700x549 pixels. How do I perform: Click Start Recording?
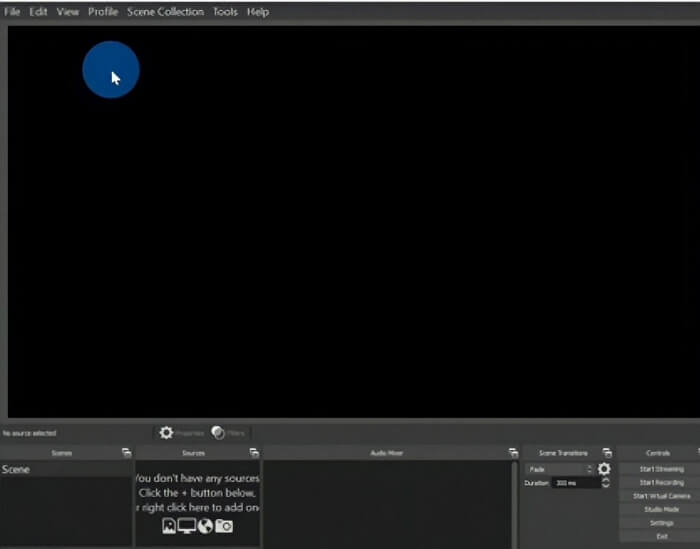click(662, 482)
